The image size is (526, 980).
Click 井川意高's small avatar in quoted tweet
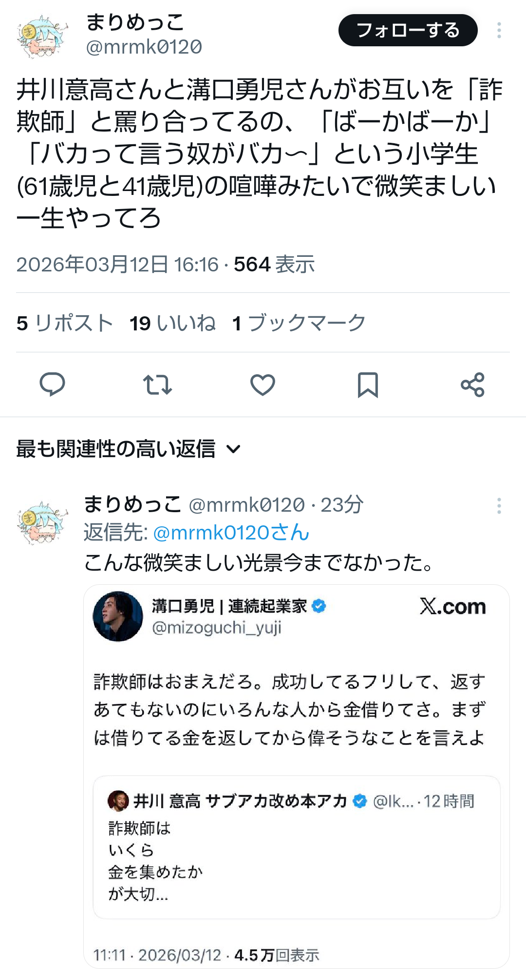click(x=118, y=801)
